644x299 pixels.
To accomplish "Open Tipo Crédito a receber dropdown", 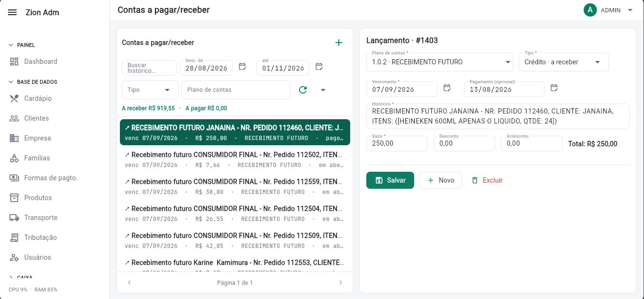I will (563, 62).
